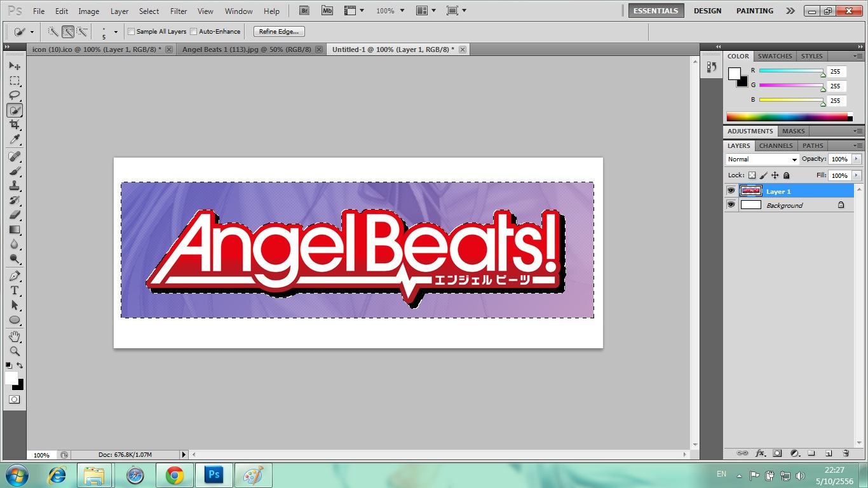Open the Layer menu
The height and width of the screenshot is (488, 868).
[119, 11]
